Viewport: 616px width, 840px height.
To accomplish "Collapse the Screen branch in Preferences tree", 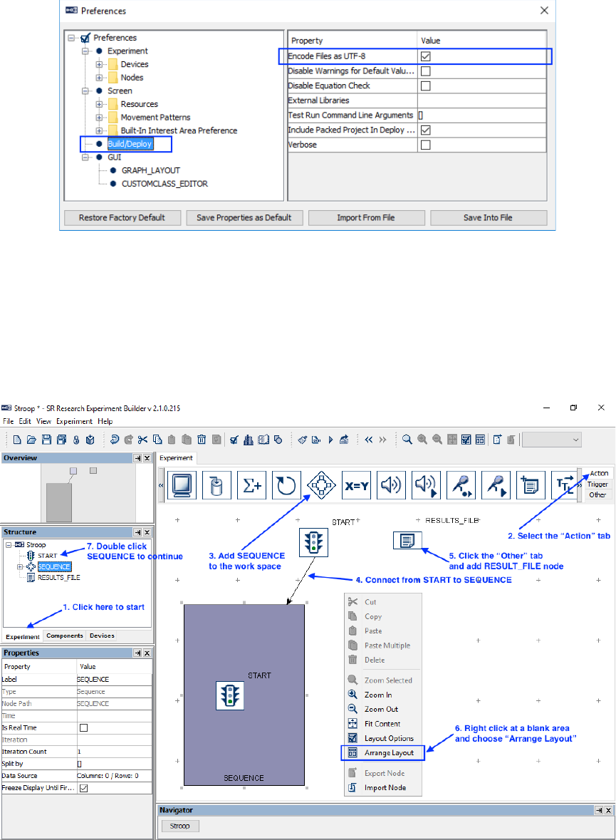I will 85,91.
